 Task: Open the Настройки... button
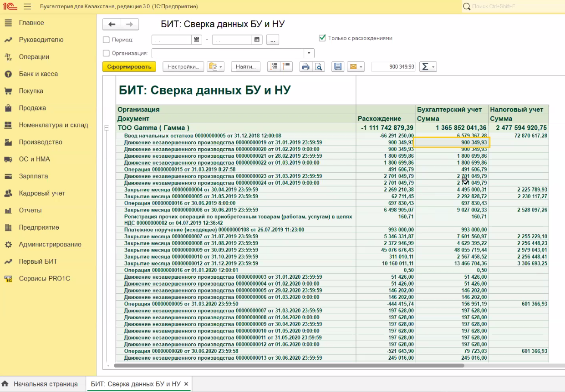pyautogui.click(x=183, y=67)
